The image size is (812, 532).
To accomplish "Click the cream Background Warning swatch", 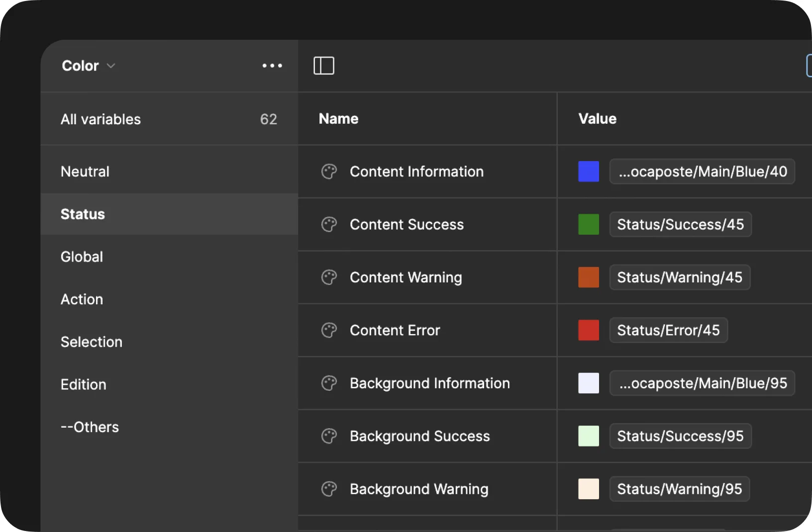I will coord(589,489).
